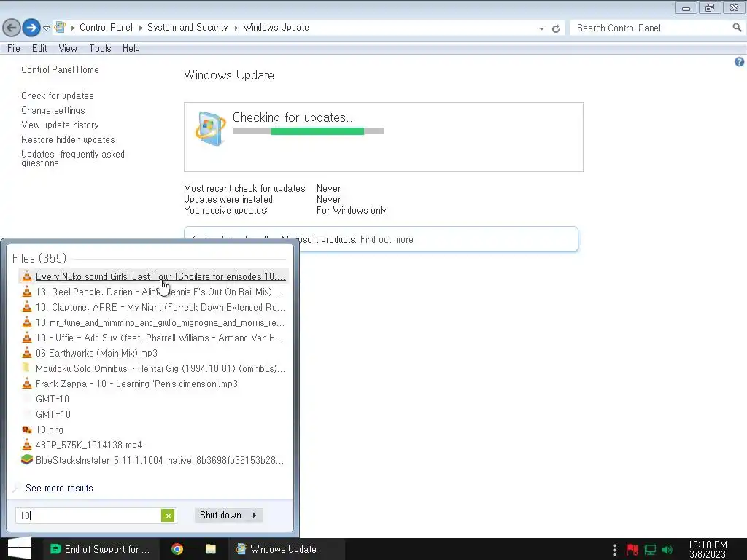This screenshot has width=747, height=560.
Task: Go to Control Panel Home
Action: pos(60,69)
